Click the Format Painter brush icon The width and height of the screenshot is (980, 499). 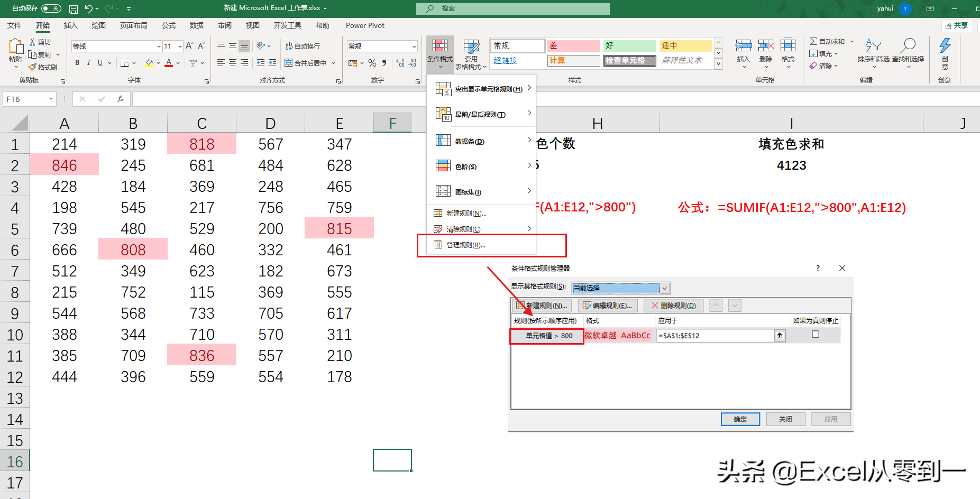[33, 67]
